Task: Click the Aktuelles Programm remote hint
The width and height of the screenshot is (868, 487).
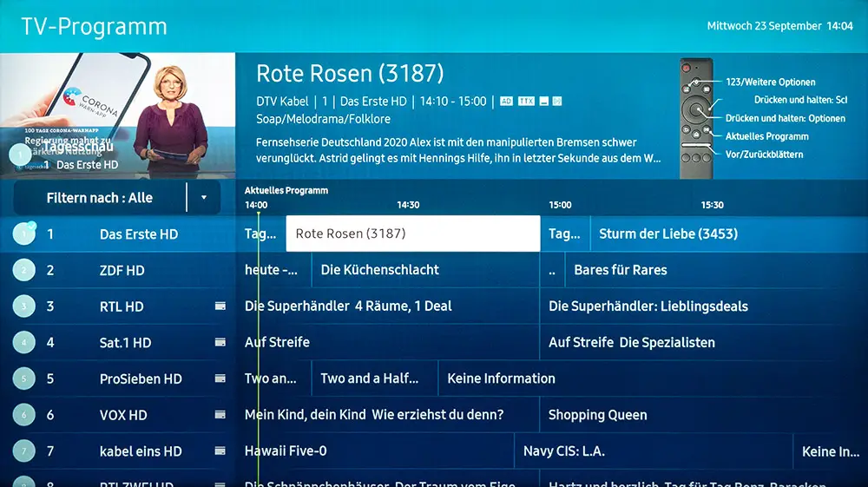Action: point(767,136)
